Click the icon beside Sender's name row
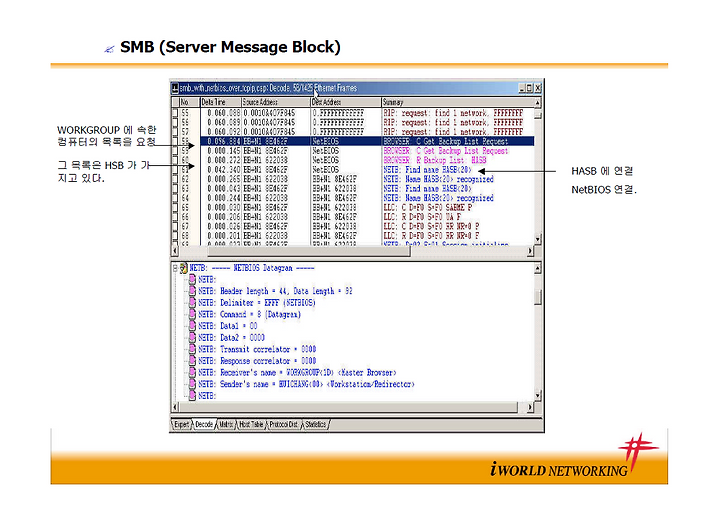 pyautogui.click(x=192, y=384)
